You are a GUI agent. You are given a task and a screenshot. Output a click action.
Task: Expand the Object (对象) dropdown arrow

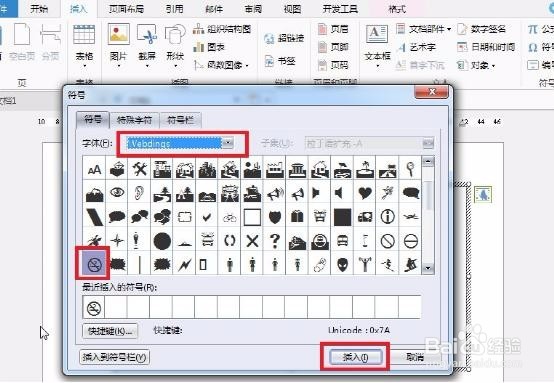click(494, 66)
